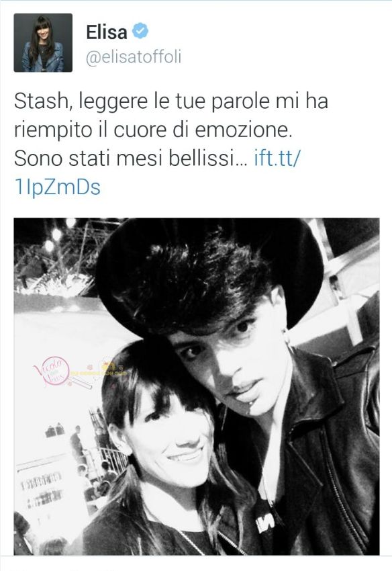This screenshot has width=392, height=571.
Task: Click the line 'riempito il cuore di emozione.'
Action: [x=153, y=130]
